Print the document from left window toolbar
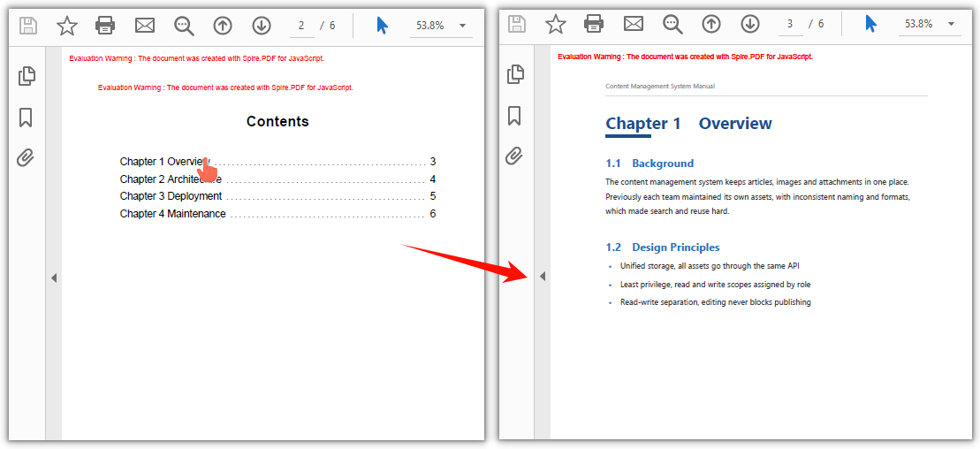 tap(105, 26)
